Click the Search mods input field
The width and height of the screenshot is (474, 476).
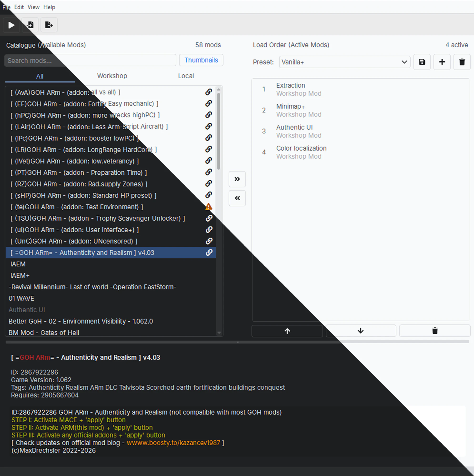(90, 60)
